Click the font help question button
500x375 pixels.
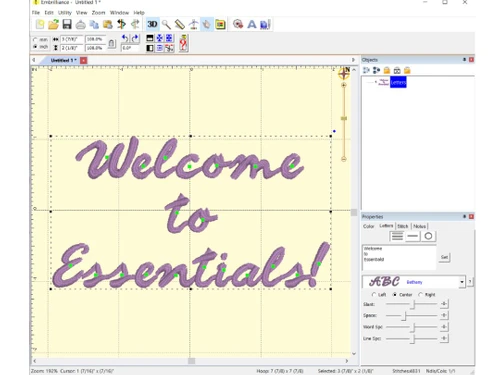coord(470,282)
